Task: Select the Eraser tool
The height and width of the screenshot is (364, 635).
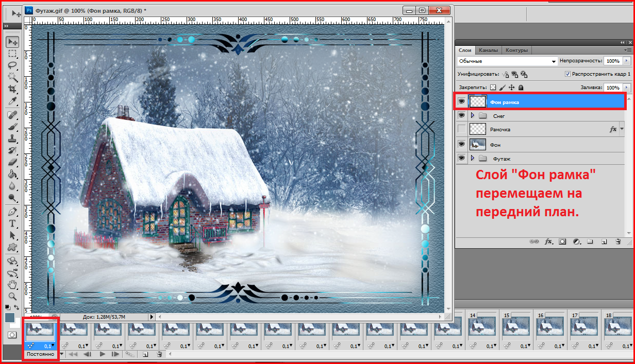Action: 12,162
